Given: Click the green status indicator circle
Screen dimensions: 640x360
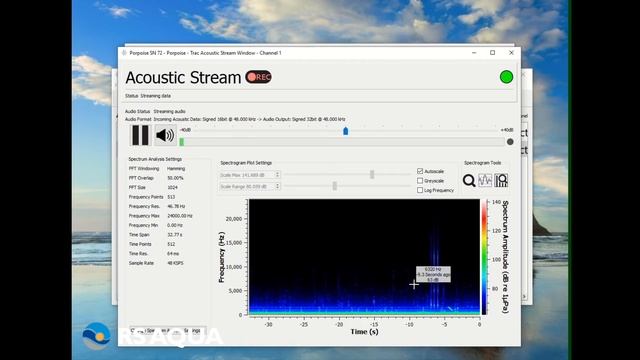Looking at the screenshot, I should (x=506, y=77).
